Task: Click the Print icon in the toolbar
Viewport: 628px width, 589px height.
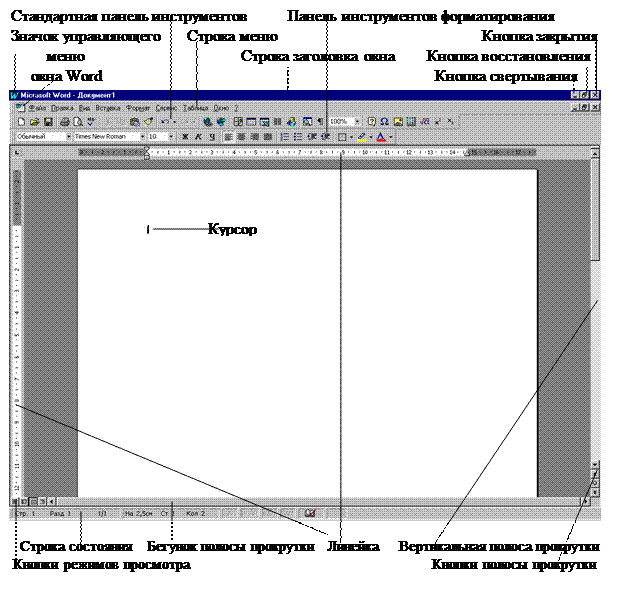Action: pyautogui.click(x=64, y=121)
